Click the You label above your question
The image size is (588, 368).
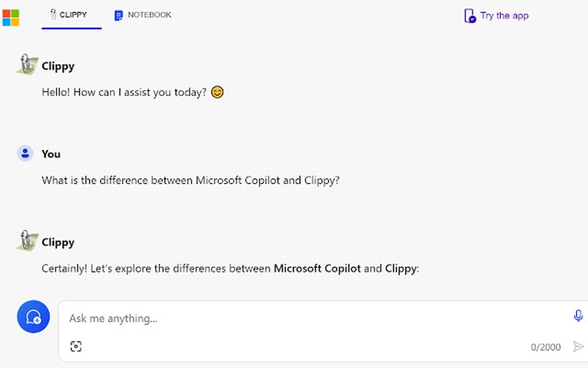click(x=51, y=153)
